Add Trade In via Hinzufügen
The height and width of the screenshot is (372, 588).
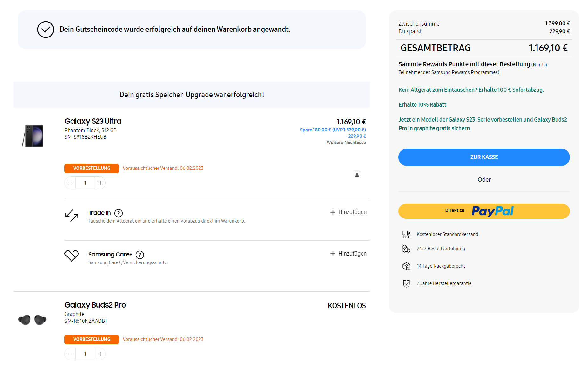coord(348,212)
